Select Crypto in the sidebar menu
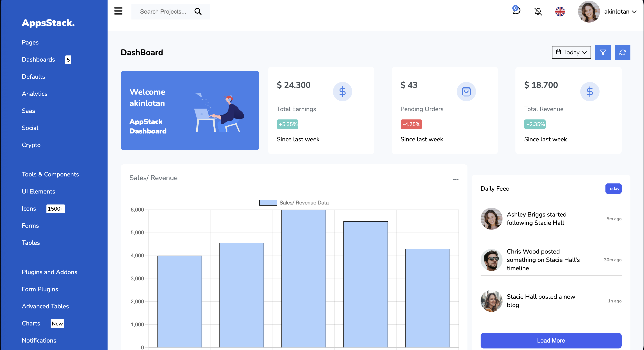 tap(31, 145)
